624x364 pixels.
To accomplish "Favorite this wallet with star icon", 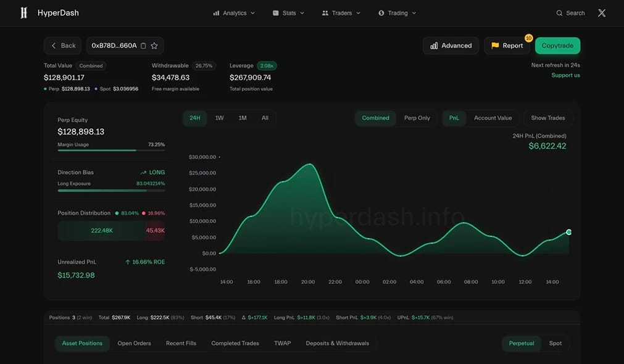I will point(154,46).
